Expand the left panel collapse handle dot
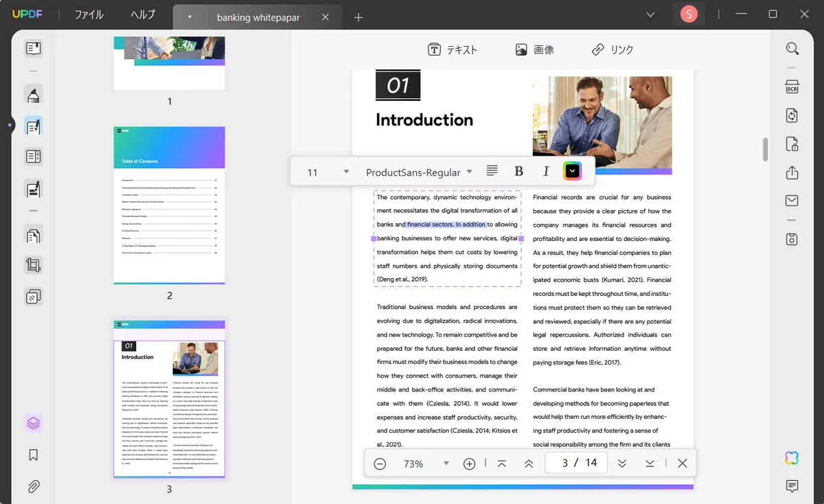Image resolution: width=824 pixels, height=504 pixels. 10,125
